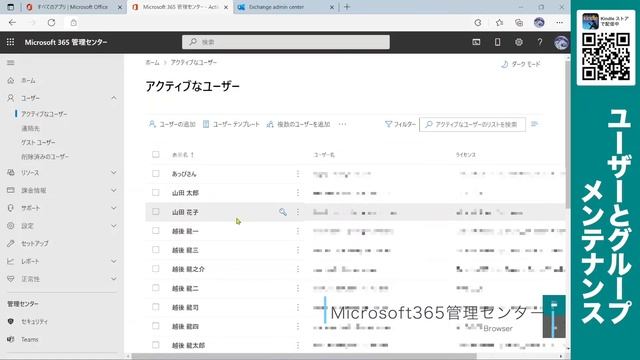Click the ホーム breadcrumb link
This screenshot has width=640, height=360.
click(152, 62)
